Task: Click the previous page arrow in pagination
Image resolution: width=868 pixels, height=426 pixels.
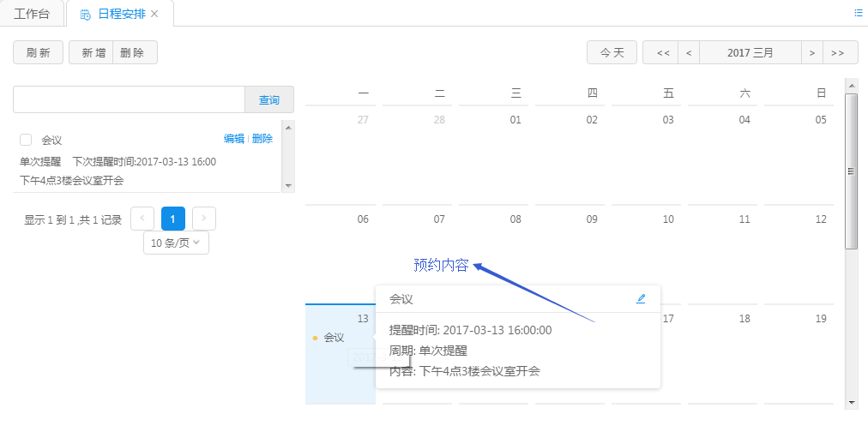Action: [x=142, y=219]
